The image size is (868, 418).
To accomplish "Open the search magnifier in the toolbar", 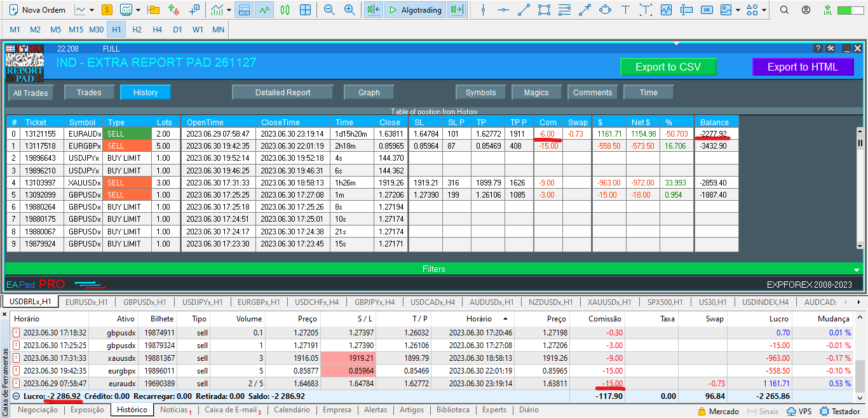I will click(785, 10).
